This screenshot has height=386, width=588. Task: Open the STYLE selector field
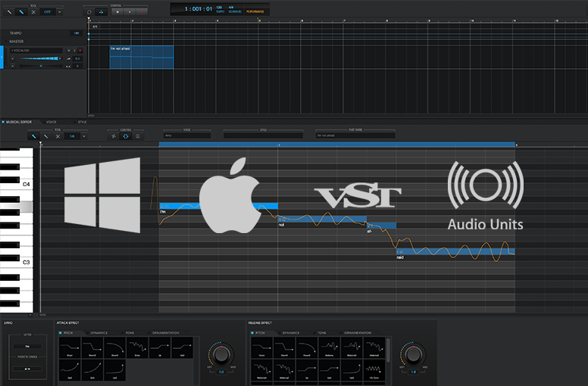tap(263, 135)
